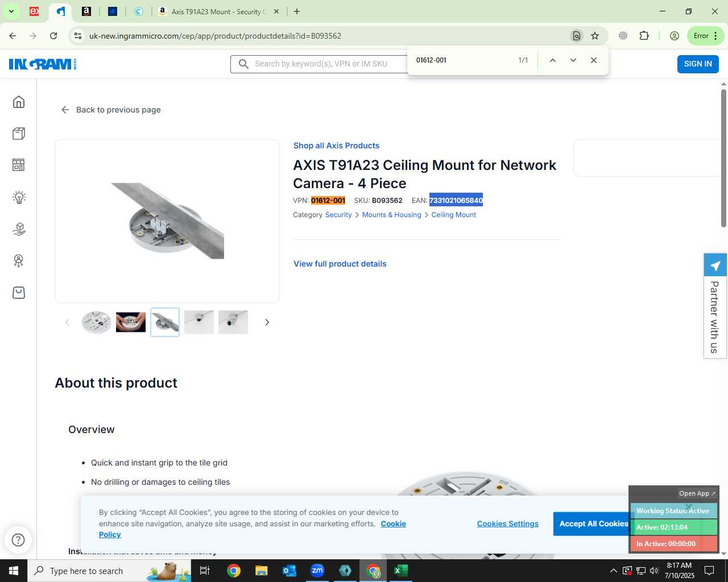
Task: Open Excel from the taskbar
Action: 401,571
